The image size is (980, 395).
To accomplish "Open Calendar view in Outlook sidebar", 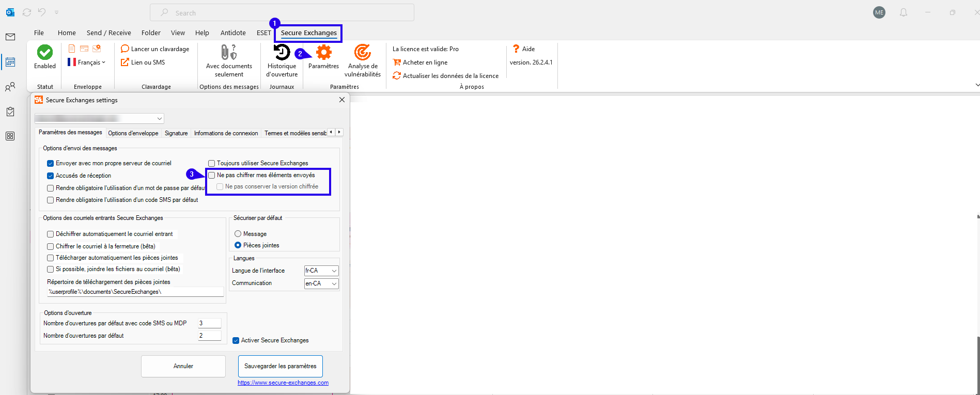I will (10, 62).
